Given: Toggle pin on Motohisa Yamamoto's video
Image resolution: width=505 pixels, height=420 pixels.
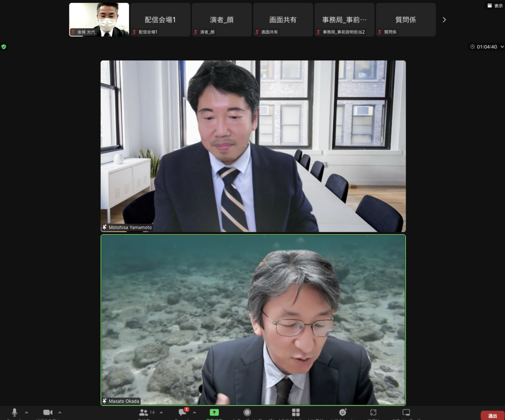Looking at the screenshot, I should click(x=105, y=227).
